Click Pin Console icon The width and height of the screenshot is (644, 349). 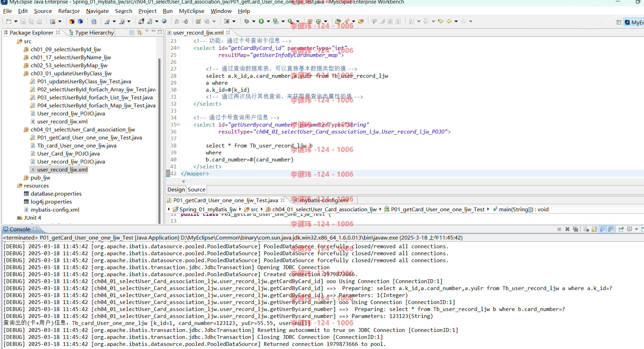[621, 229]
